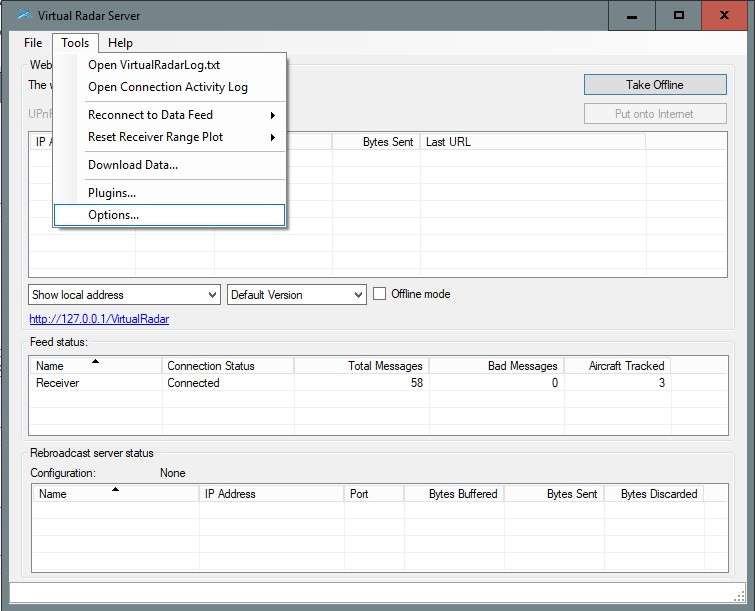
Task: Open the File menu
Action: tap(33, 43)
